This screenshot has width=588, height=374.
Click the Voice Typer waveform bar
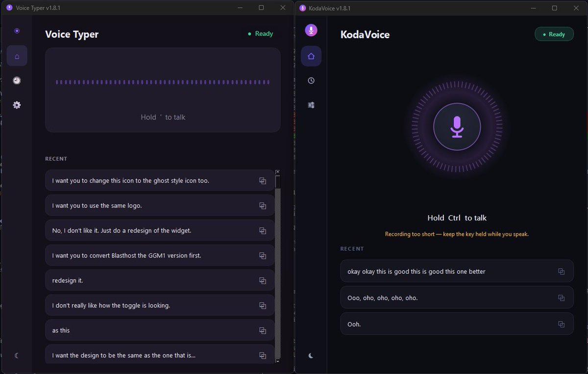[163, 82]
